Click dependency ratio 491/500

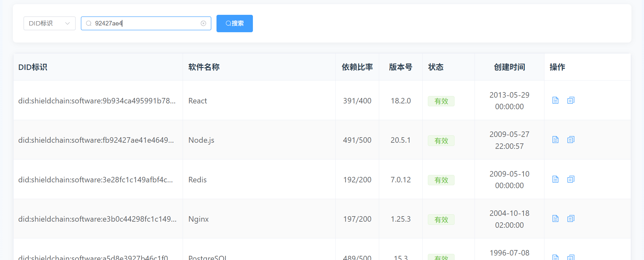(357, 140)
